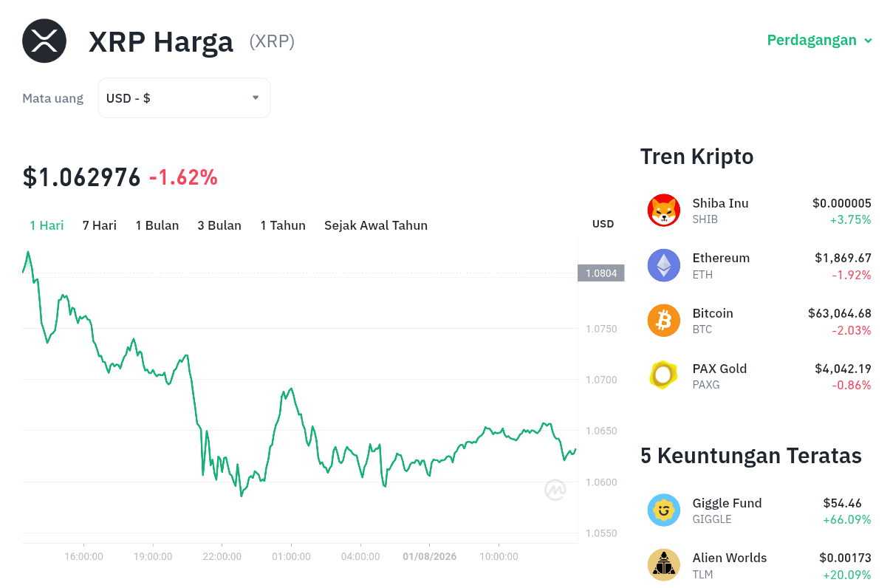Open the Shiba Inu coin icon
Viewport: 890px width, 588px height.
tap(664, 211)
